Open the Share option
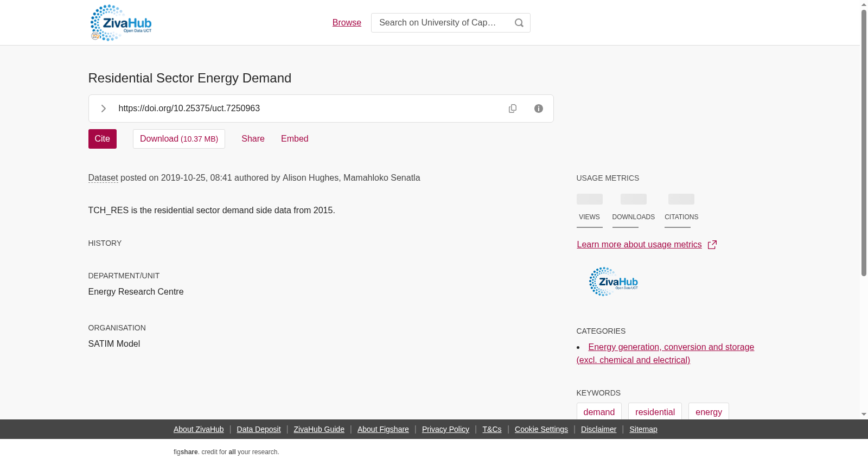Screen dimensions: 868x465 253,139
